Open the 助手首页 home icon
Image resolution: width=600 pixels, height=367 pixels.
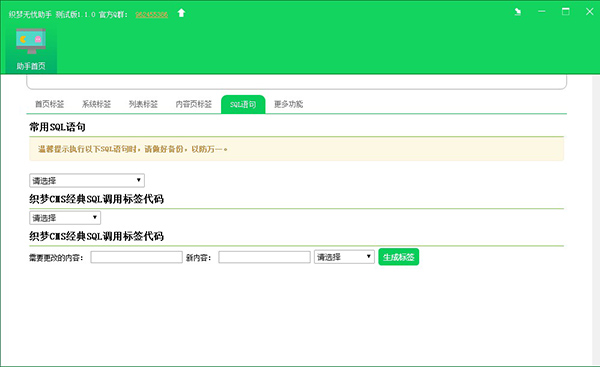pyautogui.click(x=31, y=49)
